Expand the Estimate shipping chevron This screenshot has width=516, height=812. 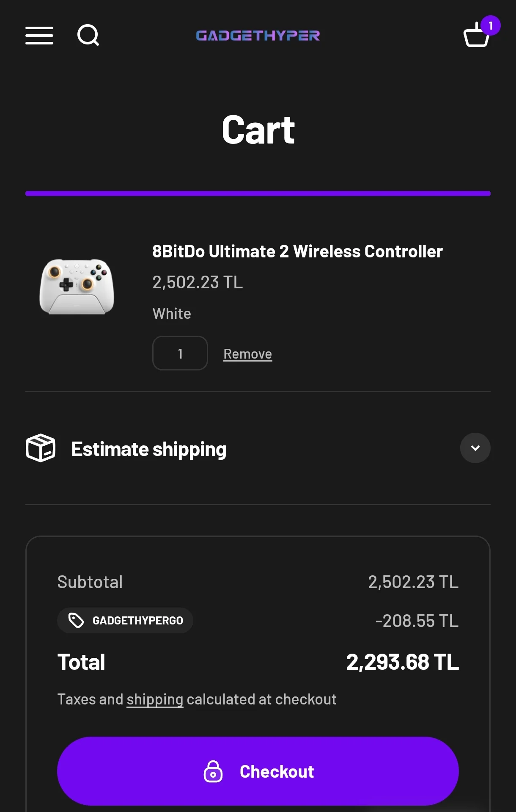pos(475,448)
